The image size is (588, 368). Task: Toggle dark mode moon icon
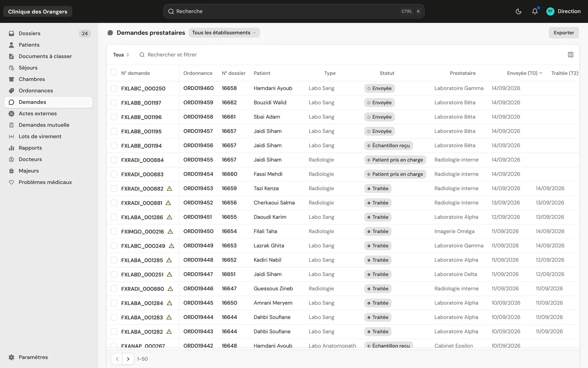click(519, 11)
